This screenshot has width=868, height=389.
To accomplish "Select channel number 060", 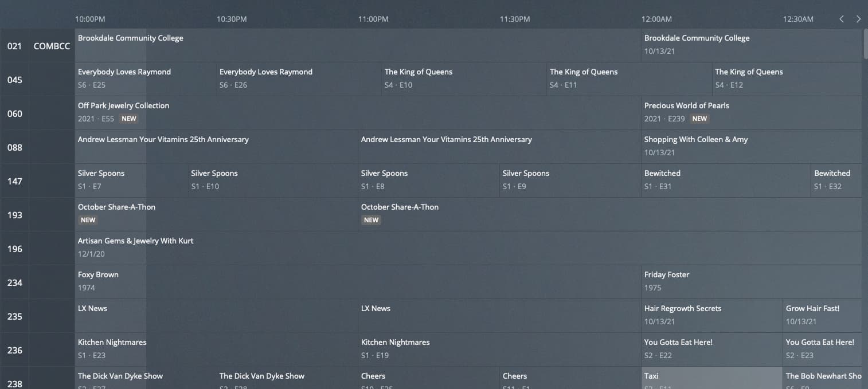I will (x=14, y=113).
